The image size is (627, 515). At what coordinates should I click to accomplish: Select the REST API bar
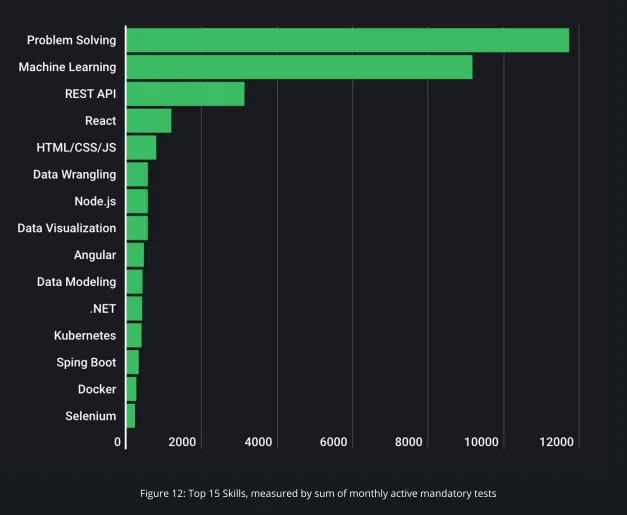(x=186, y=94)
